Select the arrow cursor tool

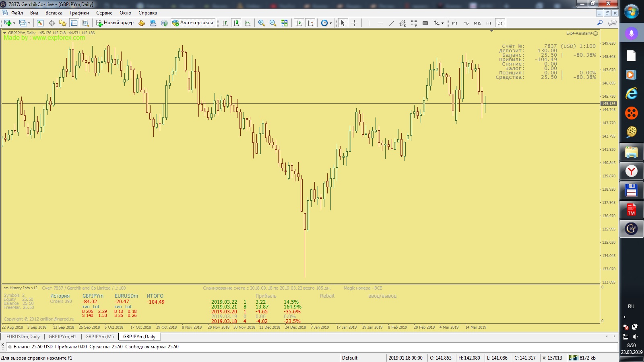343,23
